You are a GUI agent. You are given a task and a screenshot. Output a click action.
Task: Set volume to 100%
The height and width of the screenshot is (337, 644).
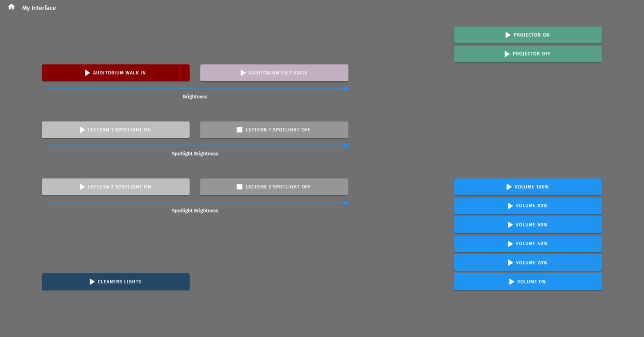coord(528,187)
